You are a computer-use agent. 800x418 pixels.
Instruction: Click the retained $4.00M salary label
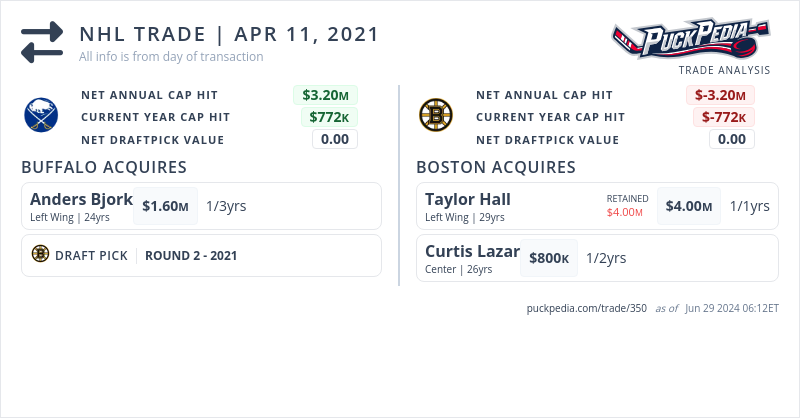click(x=627, y=212)
